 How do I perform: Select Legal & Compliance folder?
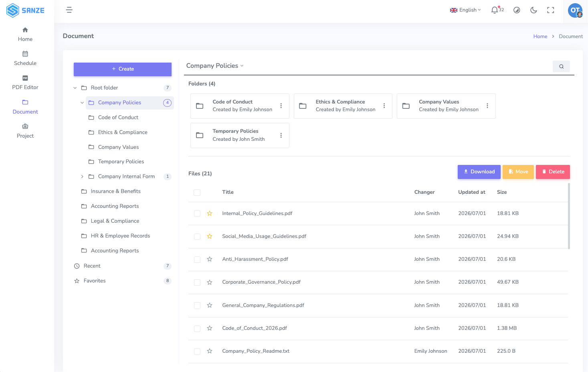(115, 221)
